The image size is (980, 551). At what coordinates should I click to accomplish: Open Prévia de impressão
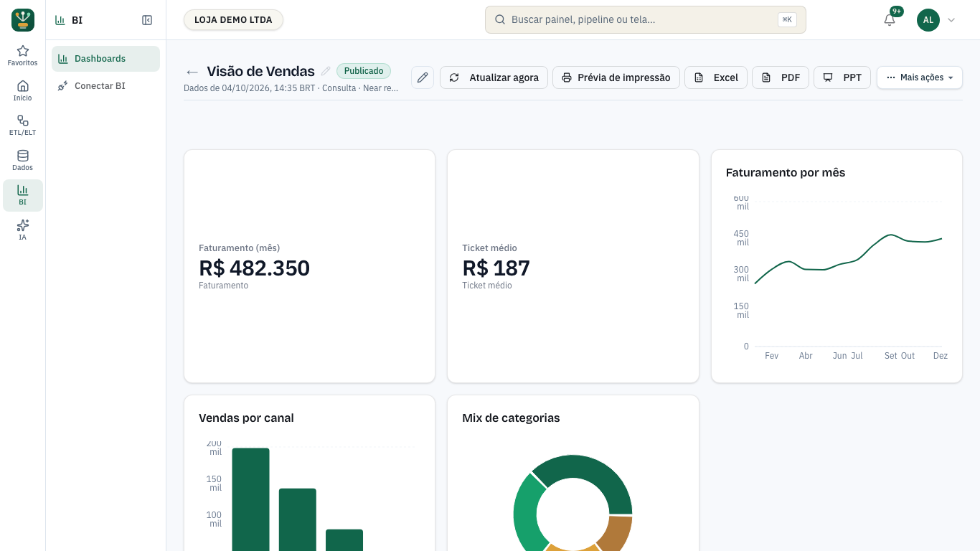coord(616,77)
